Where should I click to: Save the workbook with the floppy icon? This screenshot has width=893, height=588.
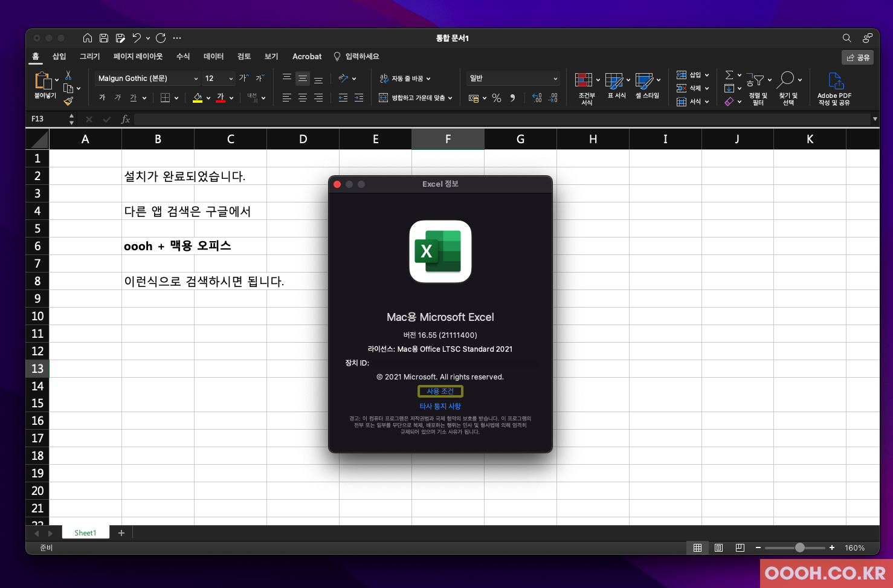click(x=104, y=38)
